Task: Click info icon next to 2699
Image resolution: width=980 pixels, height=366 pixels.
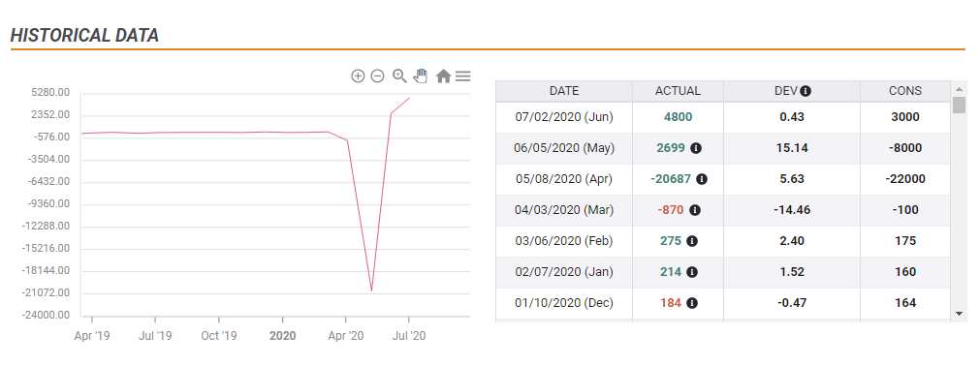Action: [696, 149]
